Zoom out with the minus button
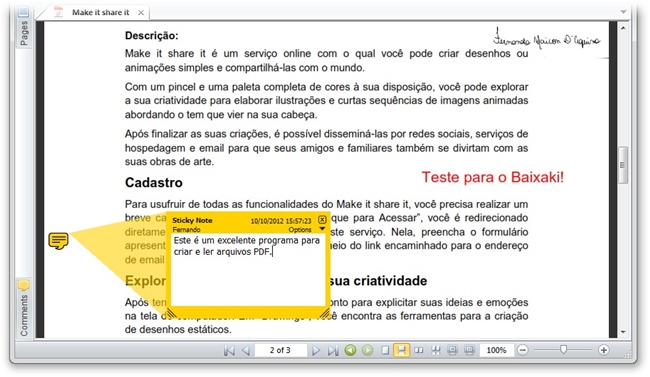The height and width of the screenshot is (377, 650). [523, 350]
